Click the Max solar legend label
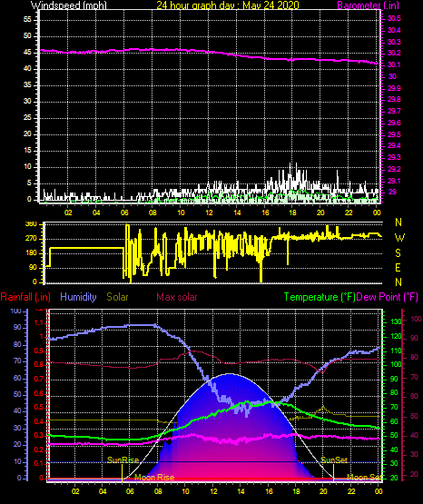 [177, 297]
